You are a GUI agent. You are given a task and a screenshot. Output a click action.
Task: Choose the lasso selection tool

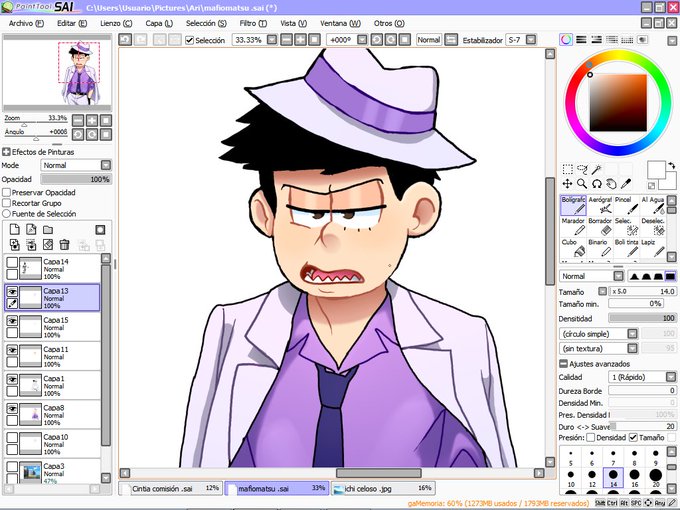click(x=582, y=169)
